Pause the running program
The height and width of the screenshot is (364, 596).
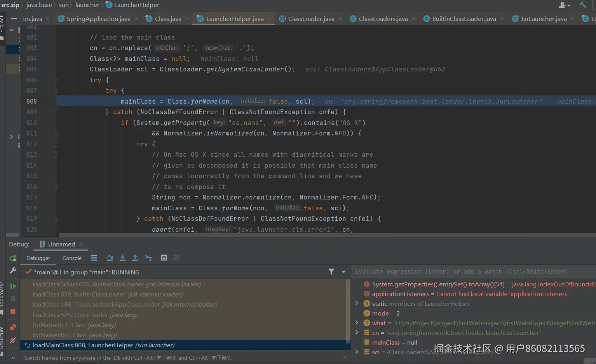[x=13, y=298]
